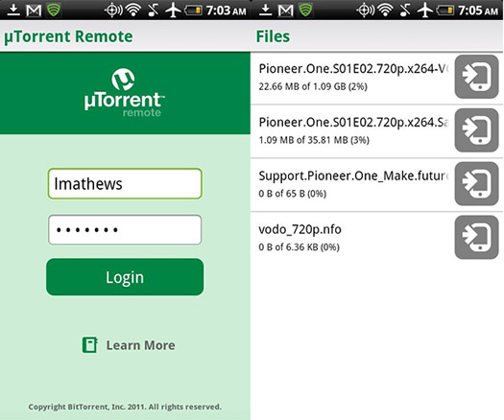Tap green shield icon in right status bar
This screenshot has width=504, height=420.
coord(305,10)
